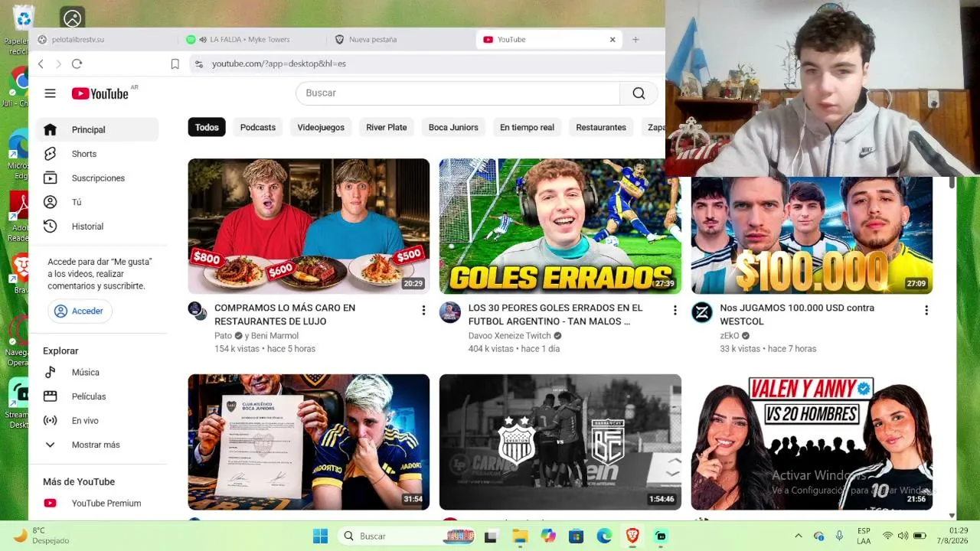Switch to LA FALDA Myke Towers tab
This screenshot has height=551, width=980.
(254, 40)
